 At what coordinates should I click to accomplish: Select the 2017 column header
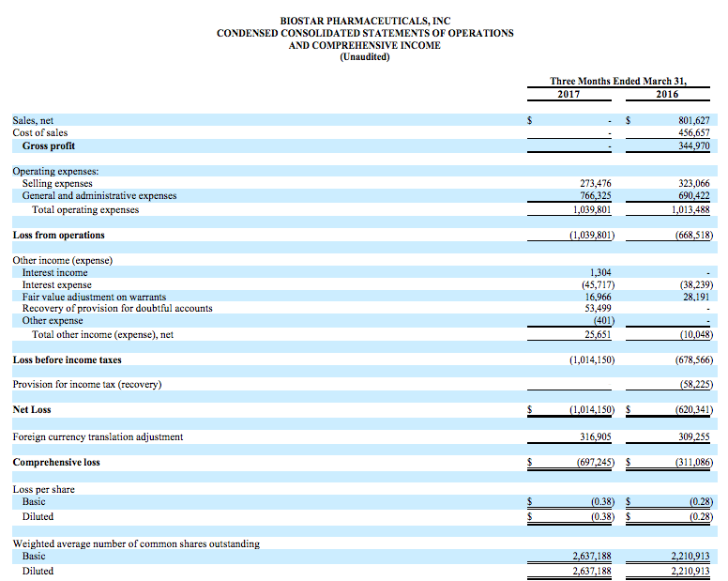click(569, 94)
